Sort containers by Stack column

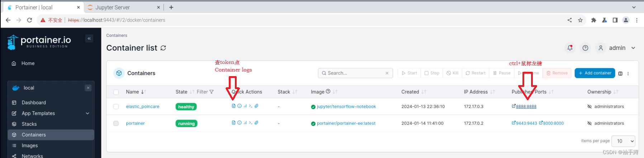tap(287, 92)
